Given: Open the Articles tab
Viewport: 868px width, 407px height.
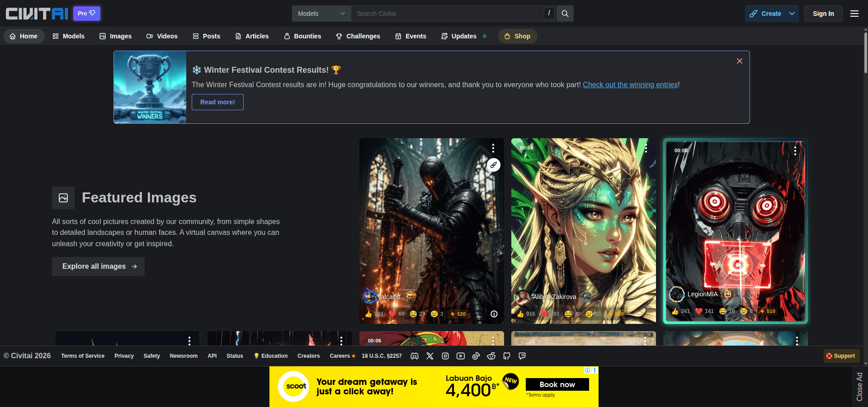Looking at the screenshot, I should pyautogui.click(x=252, y=36).
